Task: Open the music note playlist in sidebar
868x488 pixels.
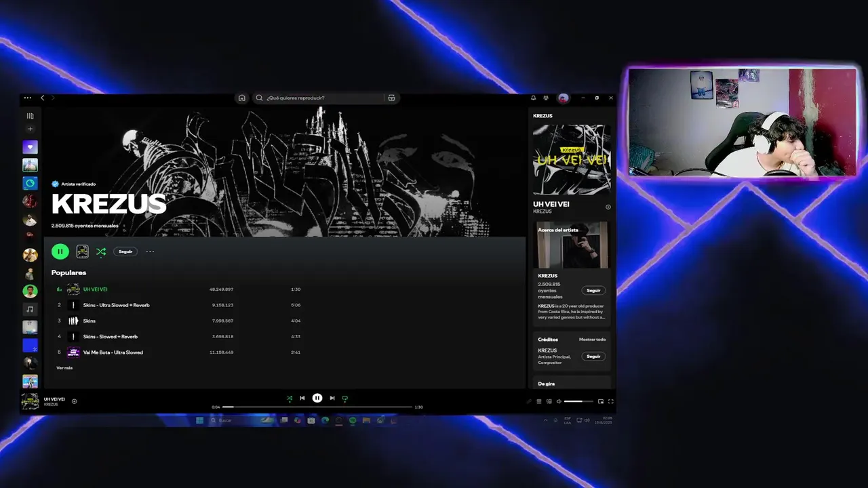Action: click(x=30, y=309)
